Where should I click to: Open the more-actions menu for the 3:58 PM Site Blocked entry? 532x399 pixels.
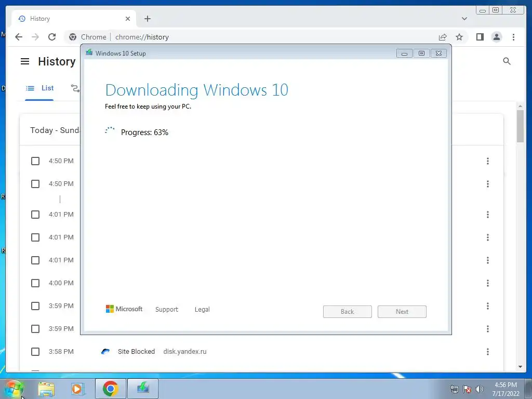487,352
